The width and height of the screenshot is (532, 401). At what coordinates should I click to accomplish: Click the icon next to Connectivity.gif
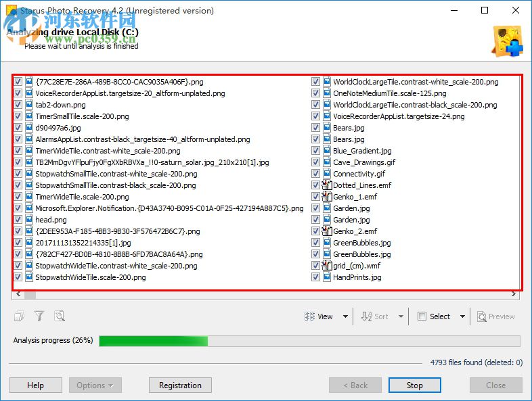click(327, 174)
